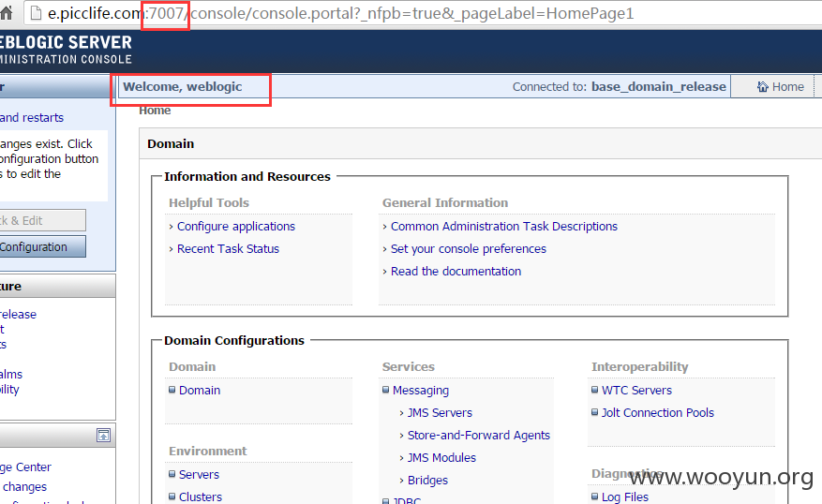The width and height of the screenshot is (822, 504).
Task: Open Store-and-Forward Agents link
Action: 479,436
